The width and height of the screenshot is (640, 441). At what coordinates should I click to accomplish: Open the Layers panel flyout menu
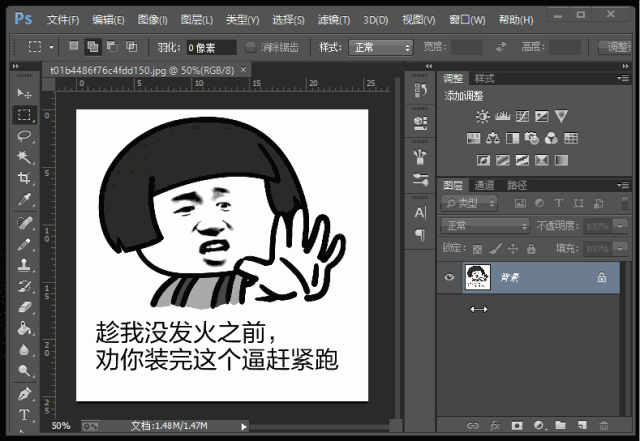click(x=623, y=185)
